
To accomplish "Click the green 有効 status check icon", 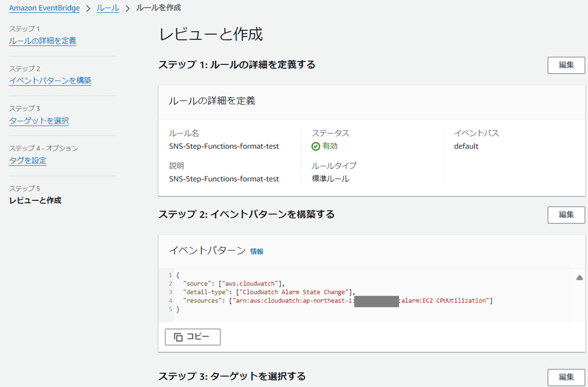I will (x=316, y=146).
